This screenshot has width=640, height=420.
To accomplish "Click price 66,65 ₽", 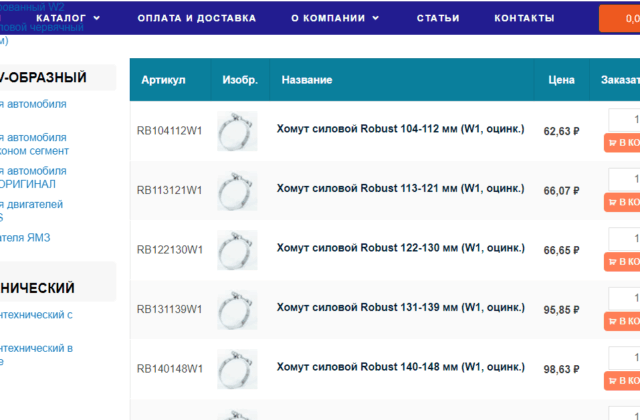I will [561, 250].
